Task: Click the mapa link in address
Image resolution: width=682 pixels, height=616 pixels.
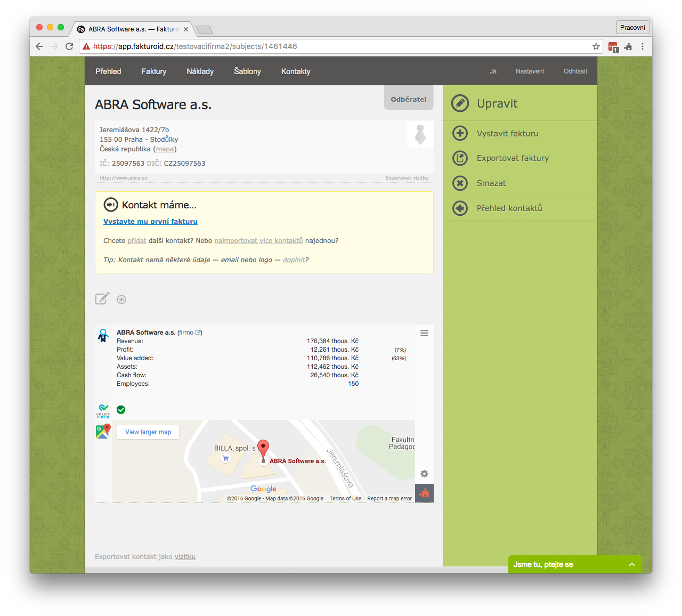Action: (x=165, y=149)
